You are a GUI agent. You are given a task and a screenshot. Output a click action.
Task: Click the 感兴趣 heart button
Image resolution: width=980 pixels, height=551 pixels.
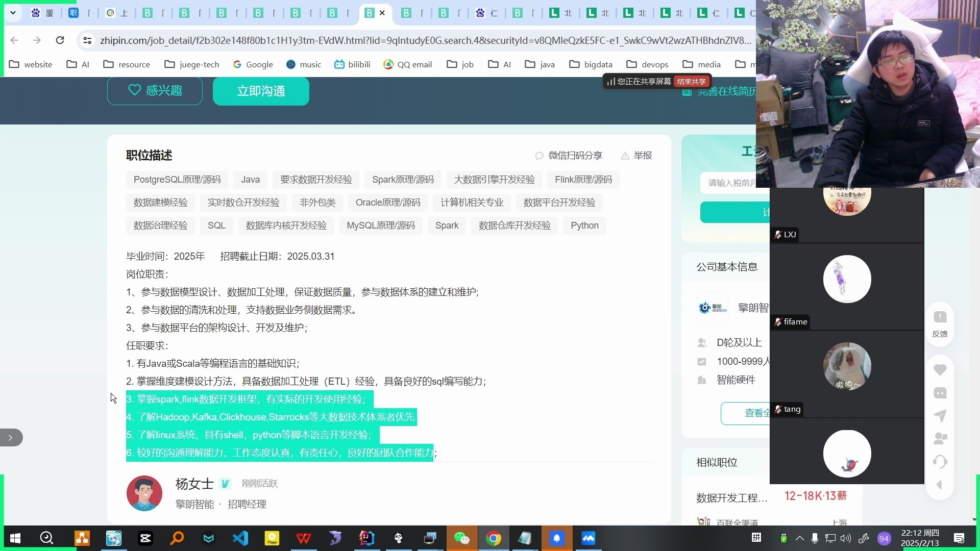[x=155, y=91]
